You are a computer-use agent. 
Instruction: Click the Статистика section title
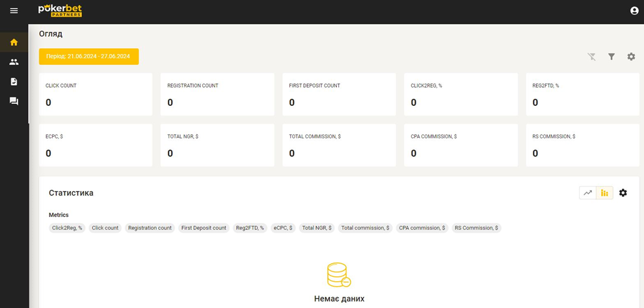pos(71,193)
